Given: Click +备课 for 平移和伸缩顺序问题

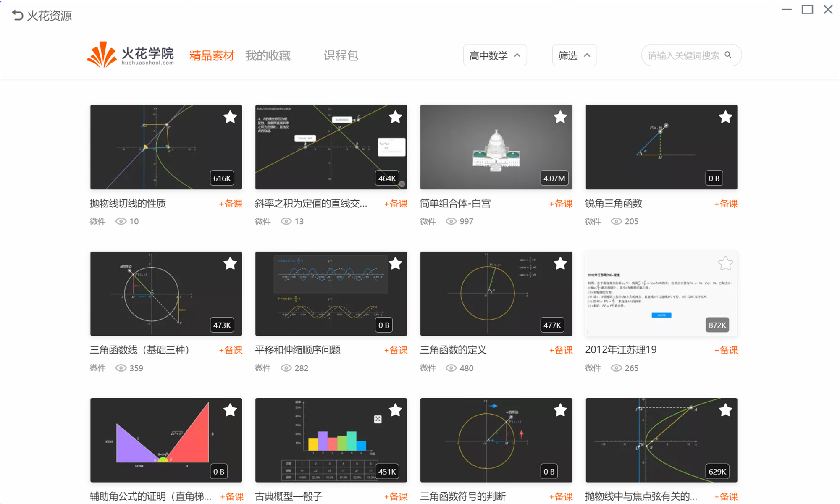Looking at the screenshot, I should pos(396,350).
